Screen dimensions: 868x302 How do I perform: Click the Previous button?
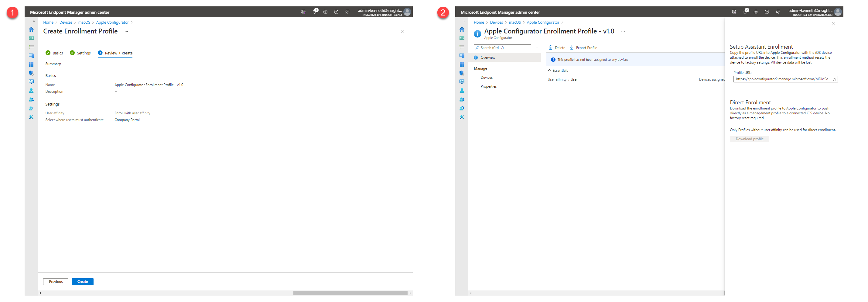pos(56,281)
